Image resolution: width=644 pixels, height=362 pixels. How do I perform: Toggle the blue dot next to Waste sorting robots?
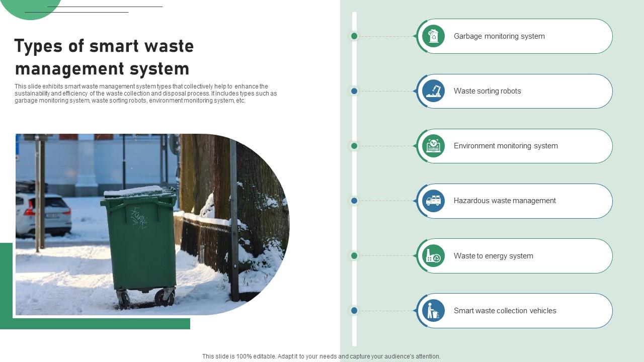pyautogui.click(x=354, y=91)
